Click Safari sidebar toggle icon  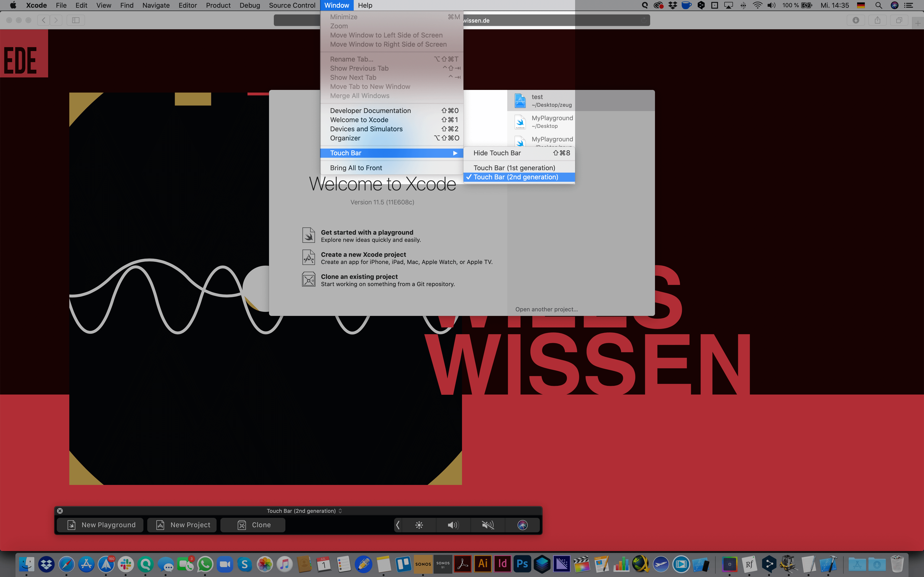[76, 20]
